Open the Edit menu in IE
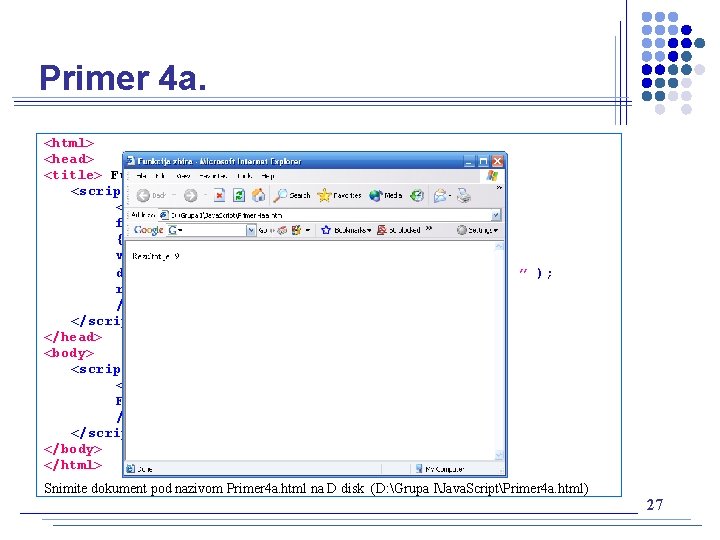 coord(160,176)
